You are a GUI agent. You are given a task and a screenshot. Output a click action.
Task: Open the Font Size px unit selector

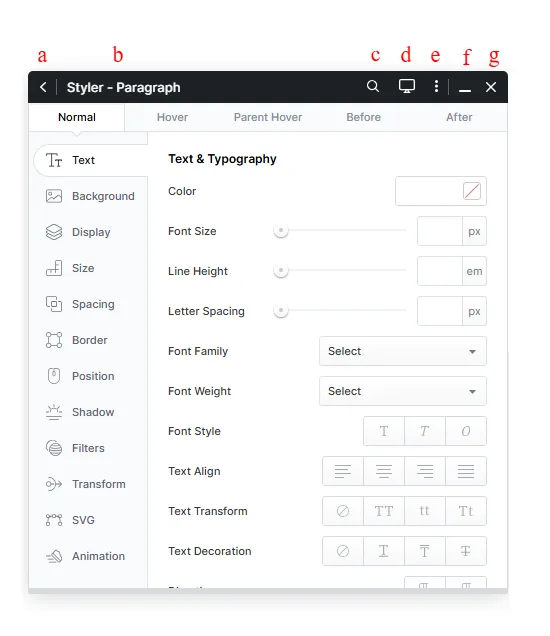click(474, 231)
